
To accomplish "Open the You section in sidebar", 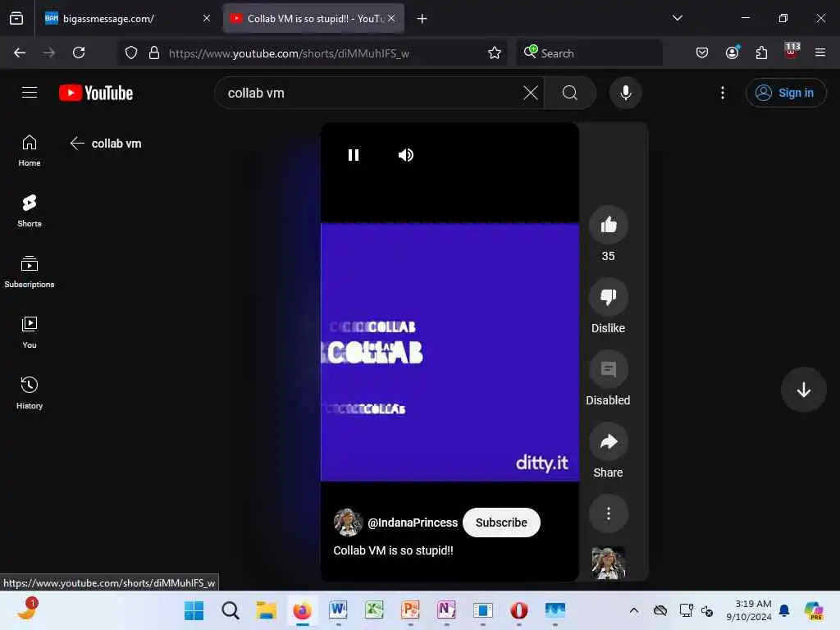I will tap(30, 333).
